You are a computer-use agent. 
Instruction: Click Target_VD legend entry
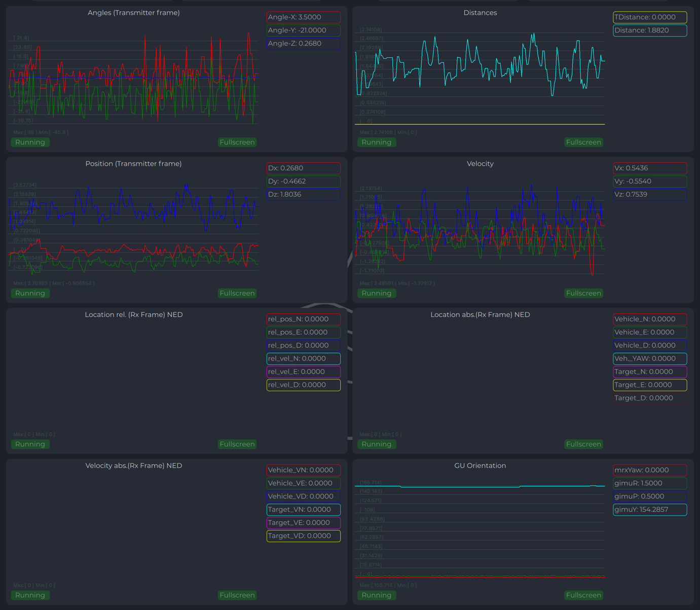pos(304,536)
